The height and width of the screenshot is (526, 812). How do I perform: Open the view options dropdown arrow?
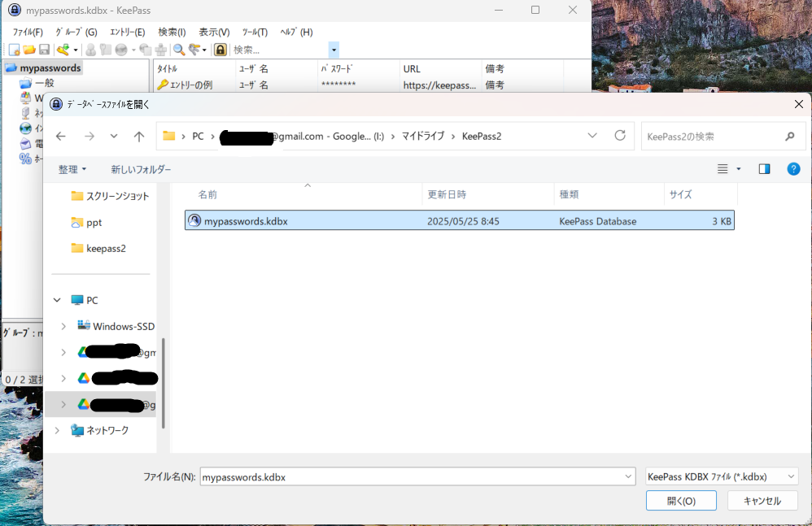(x=739, y=169)
